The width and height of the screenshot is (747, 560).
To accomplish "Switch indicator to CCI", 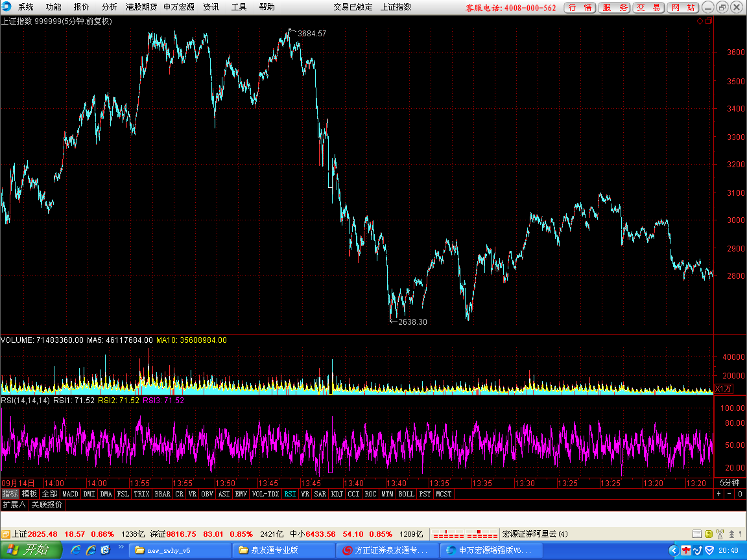I will [353, 494].
